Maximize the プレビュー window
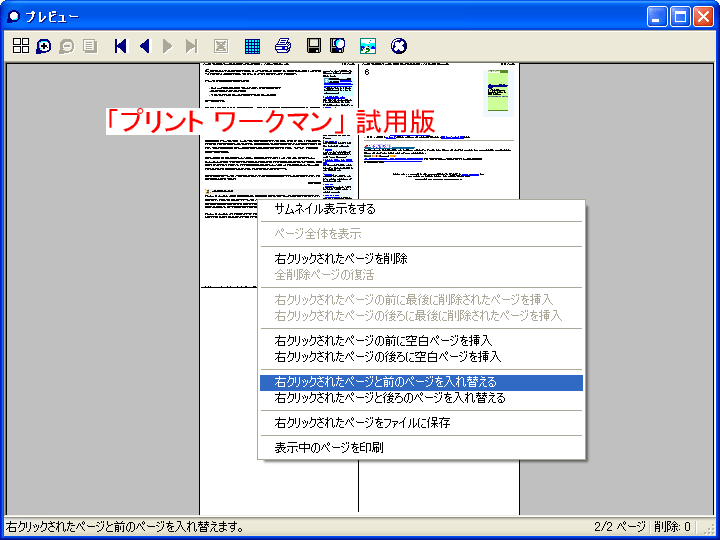Screen dimensions: 720x540 point(680,17)
